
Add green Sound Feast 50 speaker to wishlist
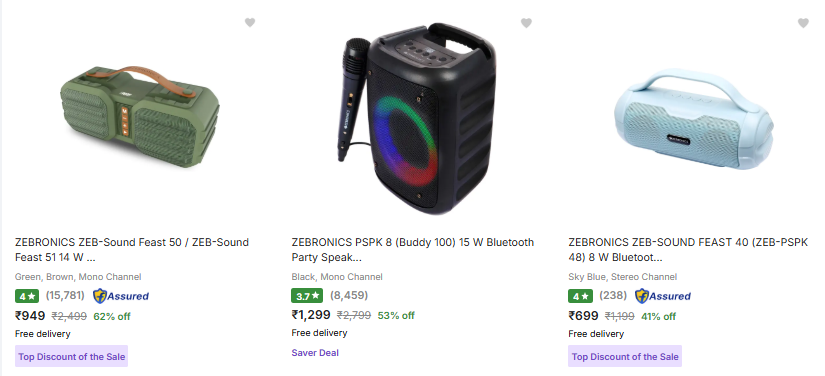point(250,23)
